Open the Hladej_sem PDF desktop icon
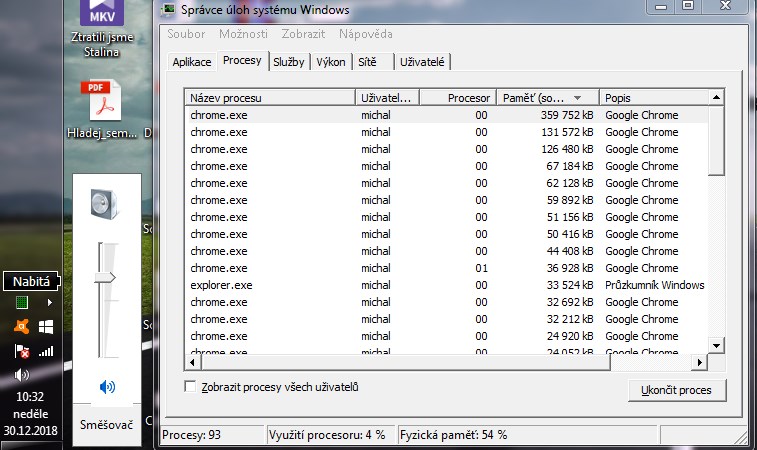This screenshot has height=450, width=757. pyautogui.click(x=102, y=110)
